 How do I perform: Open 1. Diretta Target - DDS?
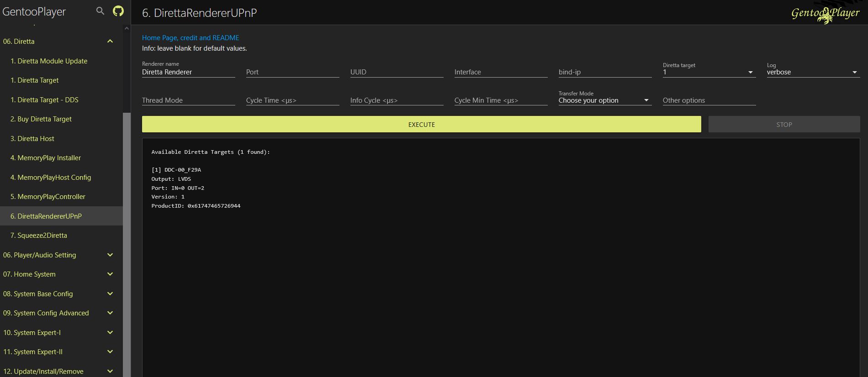(61, 100)
